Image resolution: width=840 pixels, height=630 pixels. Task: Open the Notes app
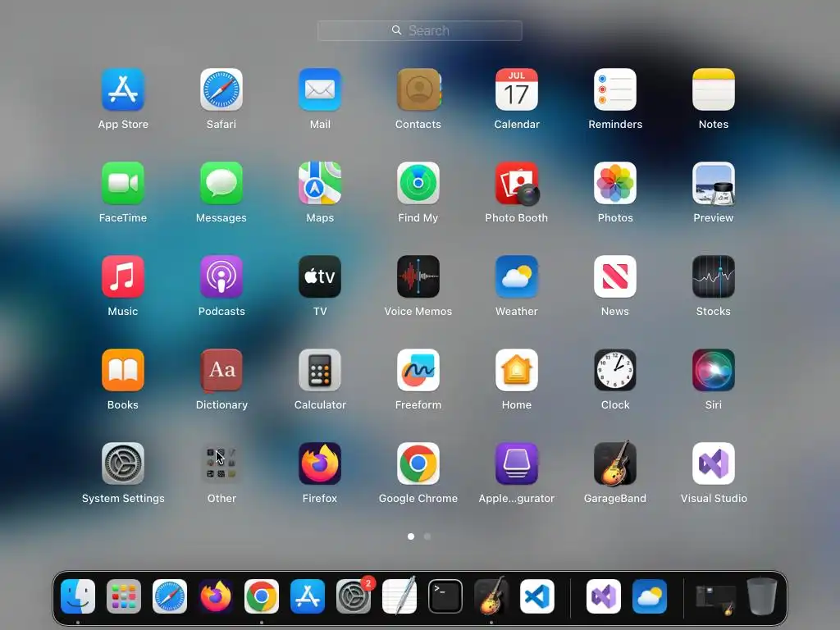point(714,89)
